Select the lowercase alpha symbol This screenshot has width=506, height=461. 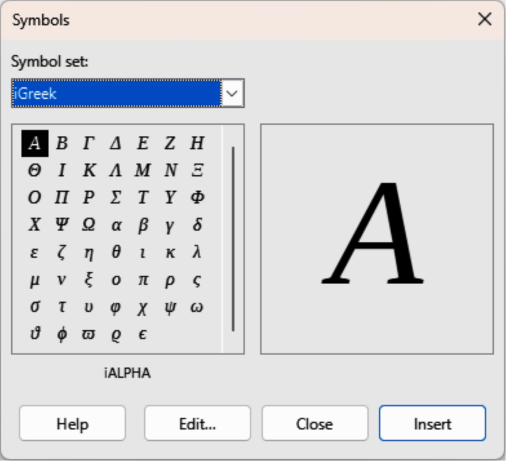click(116, 225)
